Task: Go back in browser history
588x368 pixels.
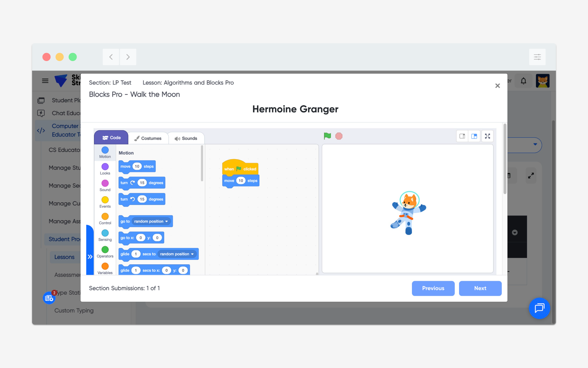Action: pyautogui.click(x=111, y=57)
